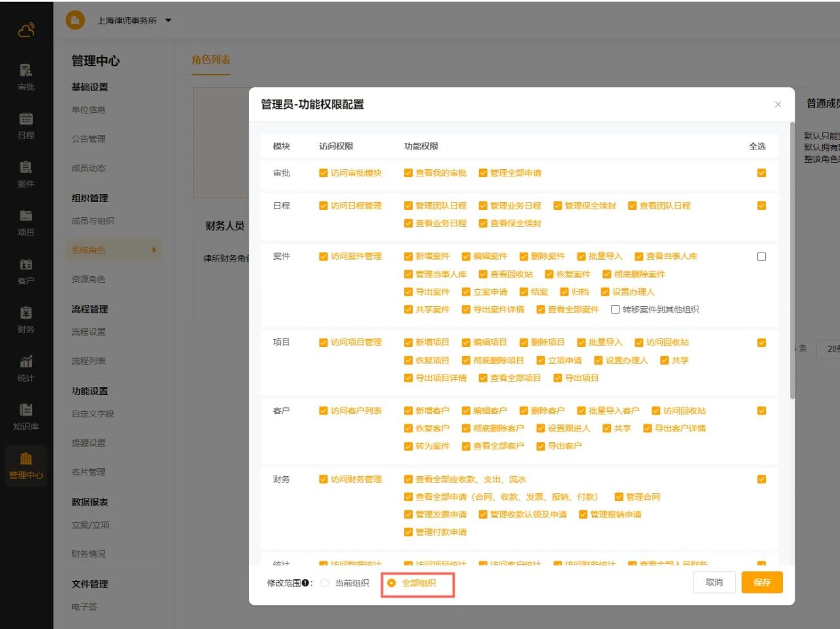Image resolution: width=840 pixels, height=629 pixels.
Task: Expand the 系统角色 menu arrow
Action: pos(154,250)
